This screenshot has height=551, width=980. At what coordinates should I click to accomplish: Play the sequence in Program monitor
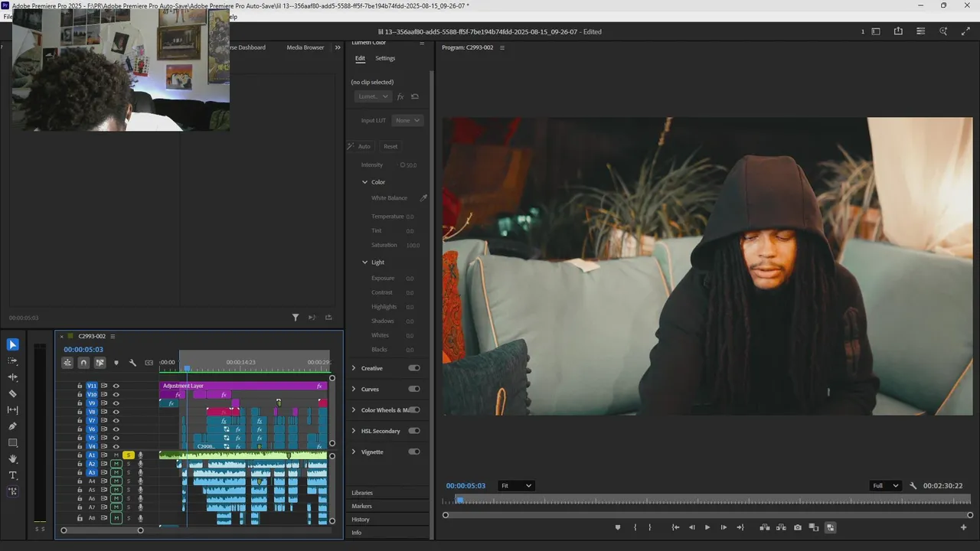[x=707, y=527]
